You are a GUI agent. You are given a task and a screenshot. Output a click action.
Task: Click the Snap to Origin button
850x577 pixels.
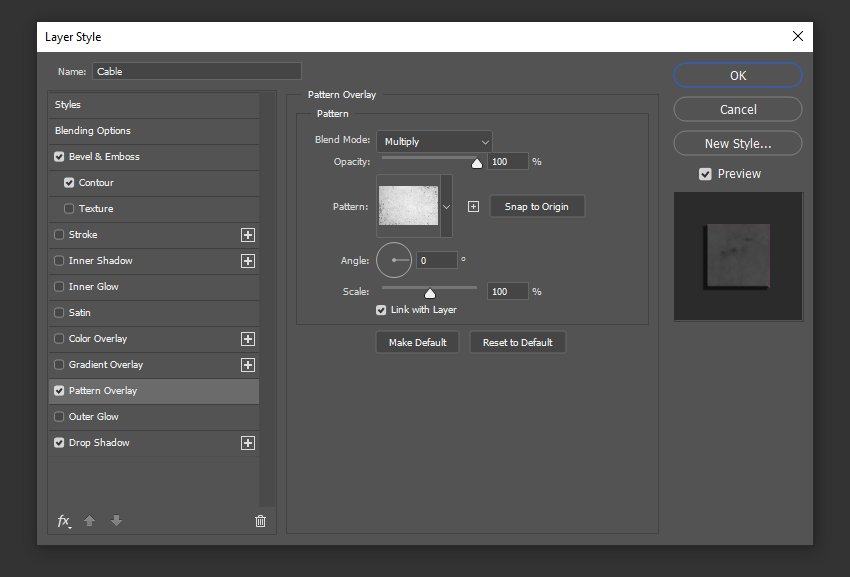pos(537,205)
